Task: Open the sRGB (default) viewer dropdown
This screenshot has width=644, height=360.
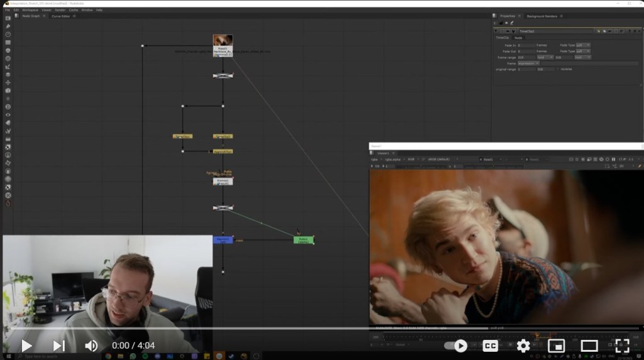Action: 443,160
